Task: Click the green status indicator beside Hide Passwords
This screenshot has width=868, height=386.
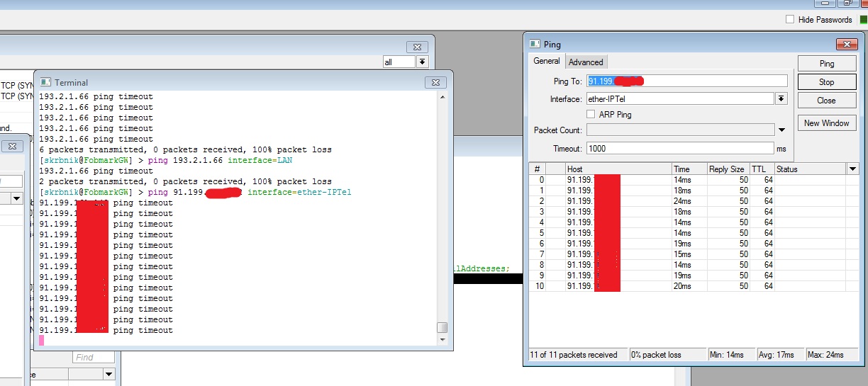Action: pyautogui.click(x=863, y=20)
